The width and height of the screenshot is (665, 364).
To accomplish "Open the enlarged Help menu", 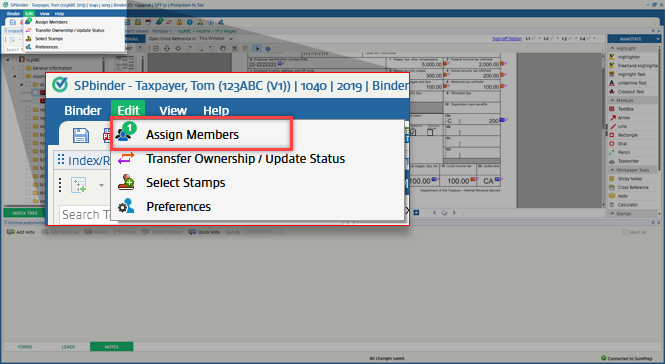I will pyautogui.click(x=216, y=111).
